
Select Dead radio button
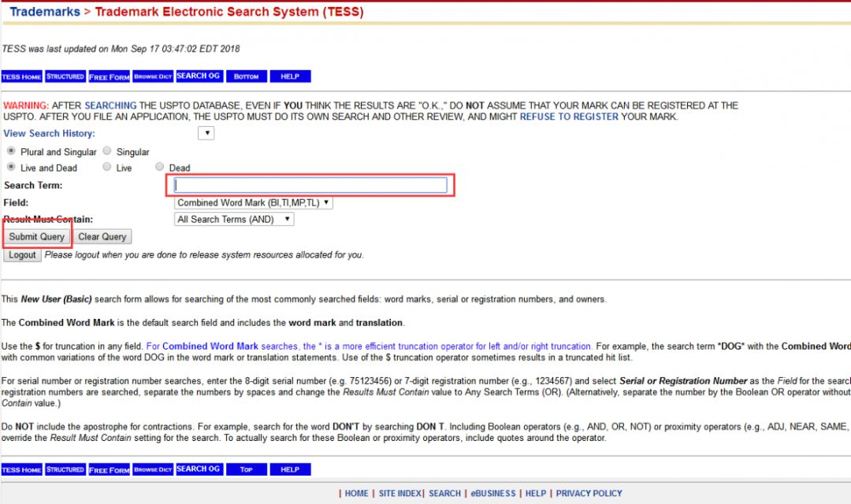pos(159,166)
